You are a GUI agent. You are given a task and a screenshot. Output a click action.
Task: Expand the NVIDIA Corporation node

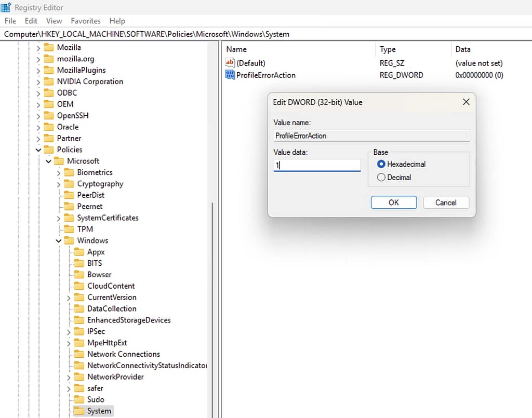[38, 82]
